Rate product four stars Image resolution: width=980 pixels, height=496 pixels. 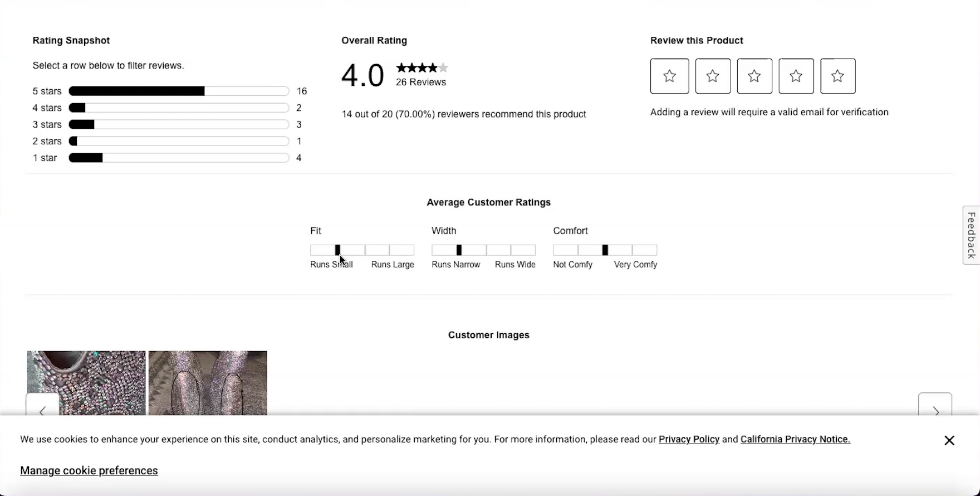coord(796,76)
